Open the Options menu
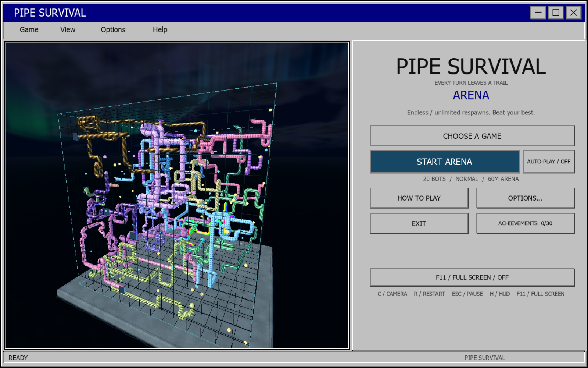The height and width of the screenshot is (368, 588). 113,30
